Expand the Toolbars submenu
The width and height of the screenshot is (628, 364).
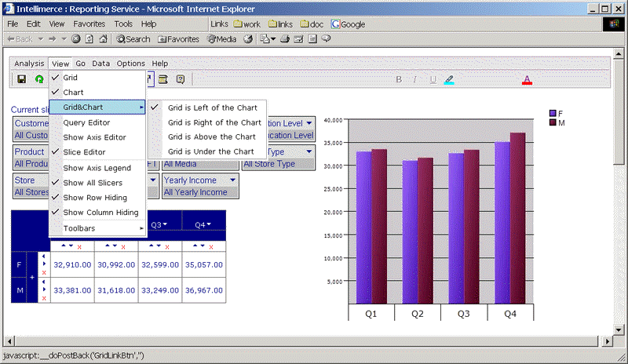(x=97, y=228)
